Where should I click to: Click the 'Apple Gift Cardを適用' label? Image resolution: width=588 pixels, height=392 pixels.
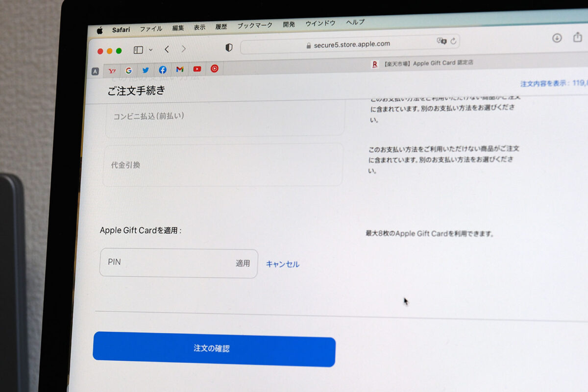coord(141,230)
